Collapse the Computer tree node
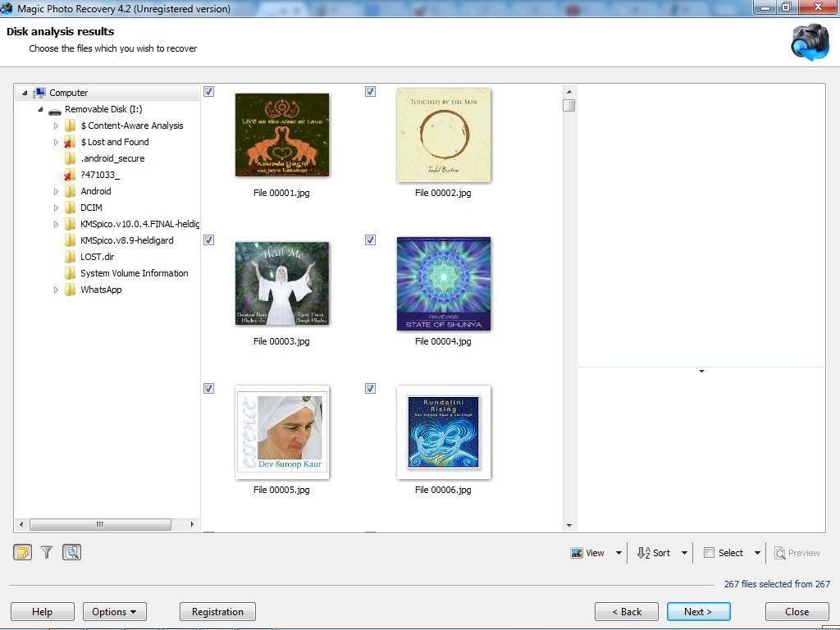Viewport: 840px width, 630px height. point(25,94)
